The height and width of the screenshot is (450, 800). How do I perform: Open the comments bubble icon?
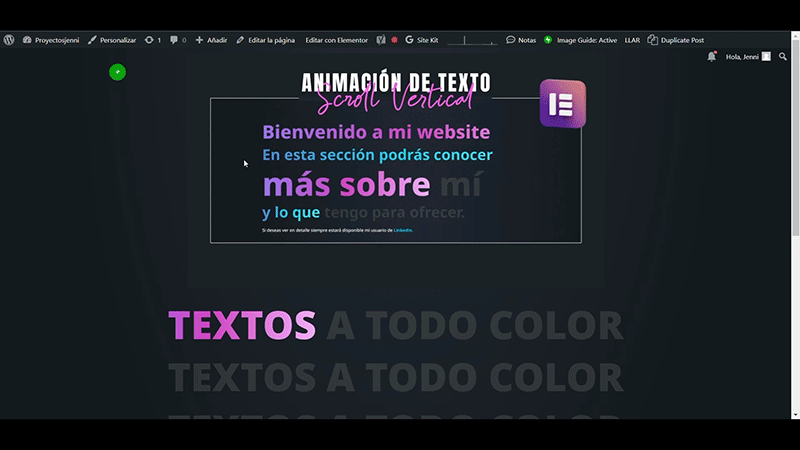pyautogui.click(x=178, y=40)
